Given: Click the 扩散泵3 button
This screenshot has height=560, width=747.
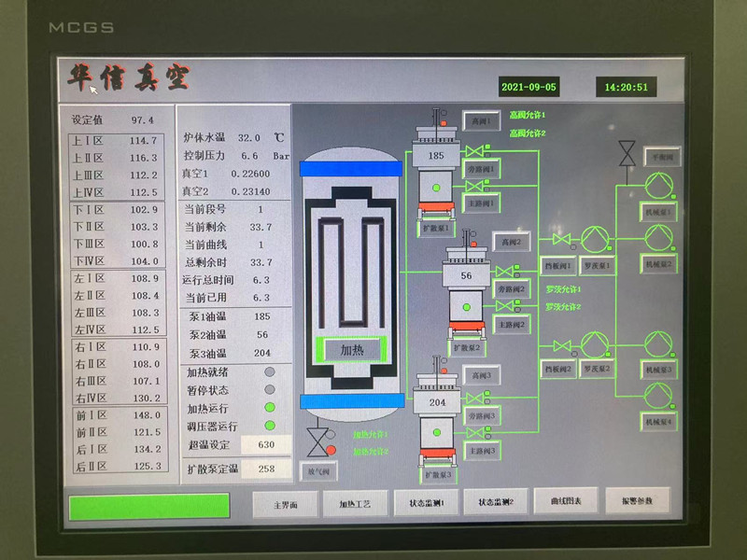Looking at the screenshot, I should point(438,475).
